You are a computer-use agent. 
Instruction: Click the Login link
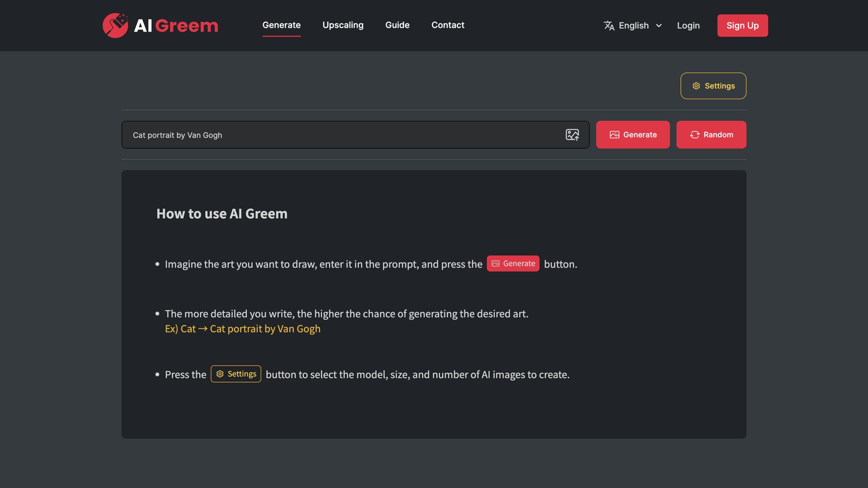coord(688,26)
